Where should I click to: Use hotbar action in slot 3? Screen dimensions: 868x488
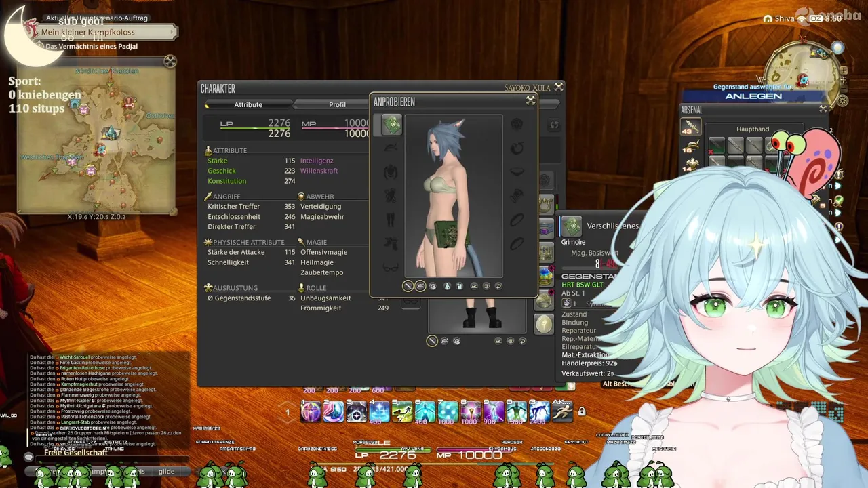[x=357, y=411]
